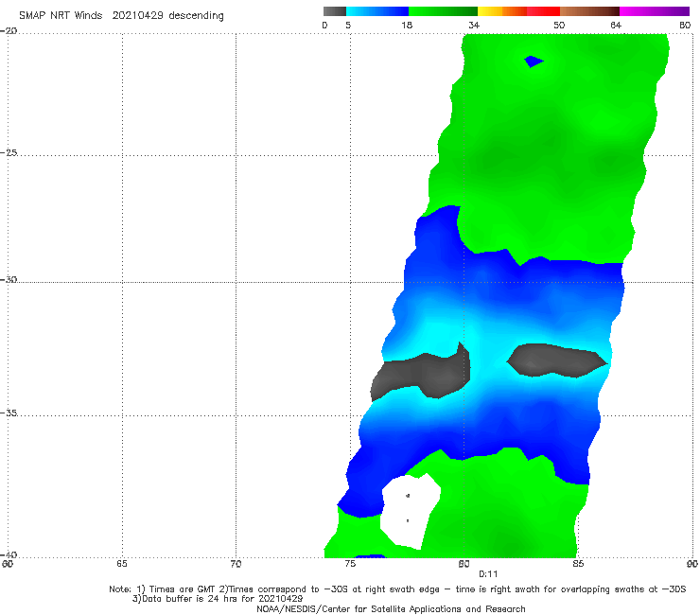
Task: Click longitude axis label 70
Action: [x=236, y=564]
